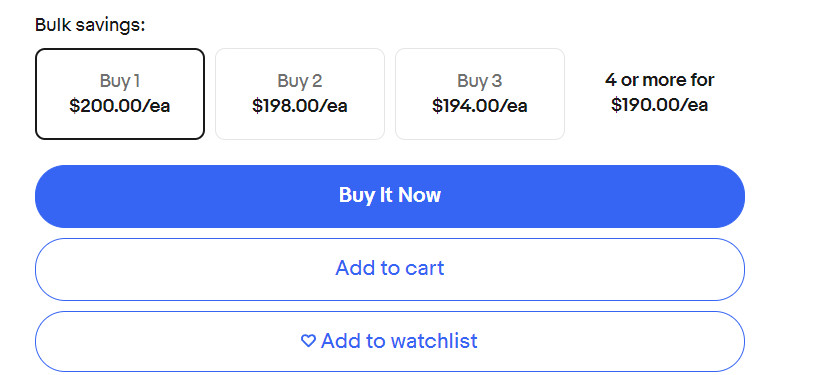Click the '4 or more for' text
The height and width of the screenshot is (375, 813).
coord(659,80)
